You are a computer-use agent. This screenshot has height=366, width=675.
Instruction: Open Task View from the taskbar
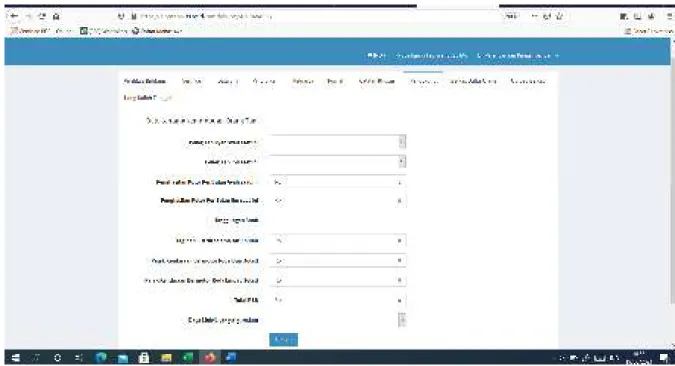click(79, 358)
